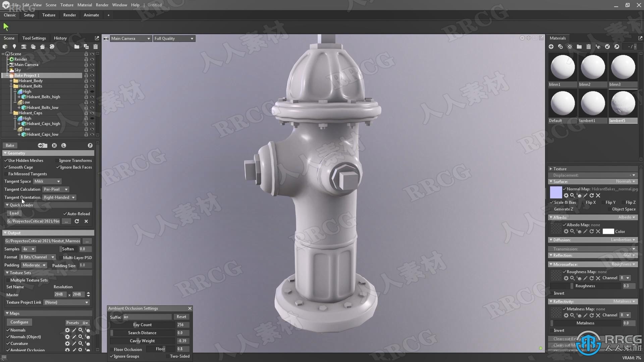This screenshot has height=362, width=644.
Task: Click the Delete material icon in Materials panel
Action: click(x=588, y=46)
